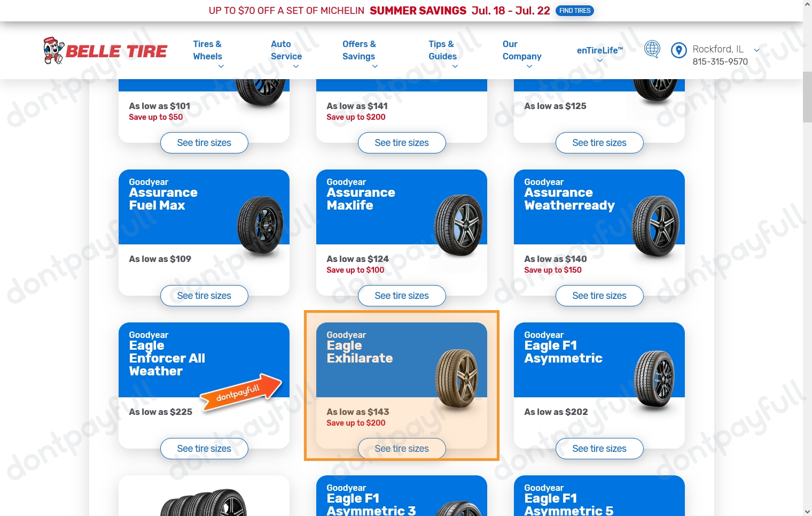Image resolution: width=812 pixels, height=516 pixels.
Task: See tire sizes for Assurance Weatherready
Action: point(599,296)
